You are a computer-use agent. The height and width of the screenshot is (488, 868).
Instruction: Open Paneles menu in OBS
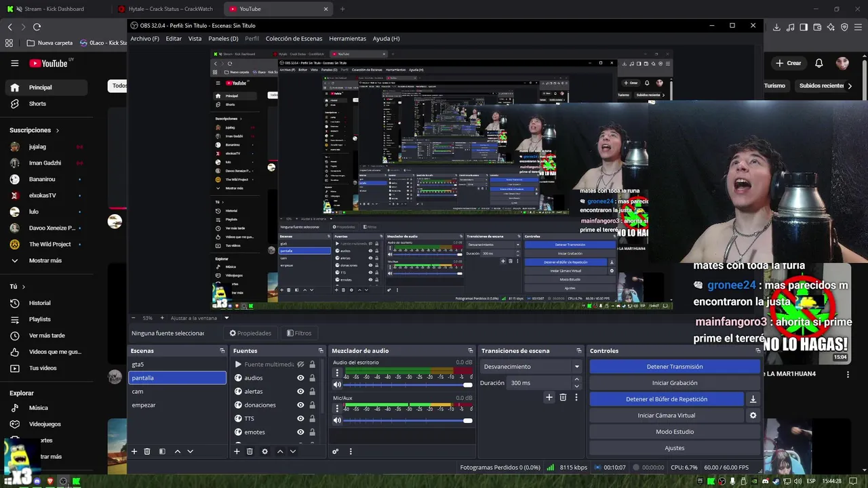[223, 39]
